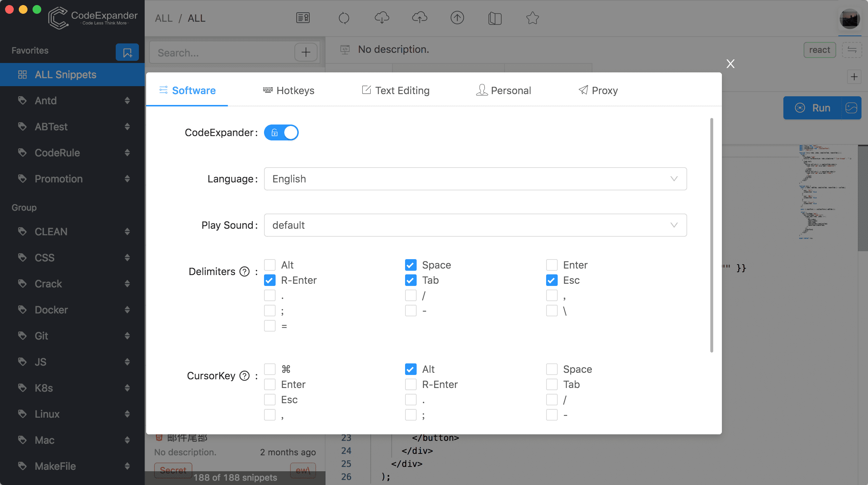Click the react tag button
This screenshot has height=485, width=868.
pos(820,50)
